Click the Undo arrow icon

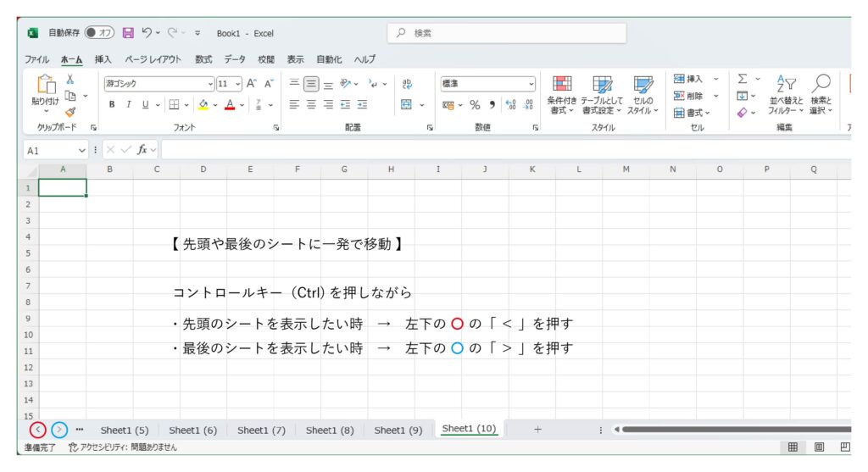(147, 33)
